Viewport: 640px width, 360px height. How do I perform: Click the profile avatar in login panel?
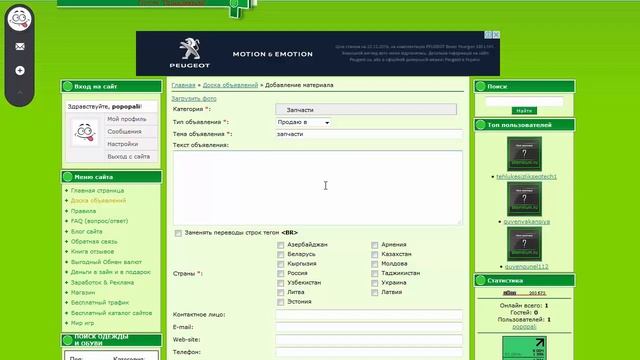click(85, 132)
